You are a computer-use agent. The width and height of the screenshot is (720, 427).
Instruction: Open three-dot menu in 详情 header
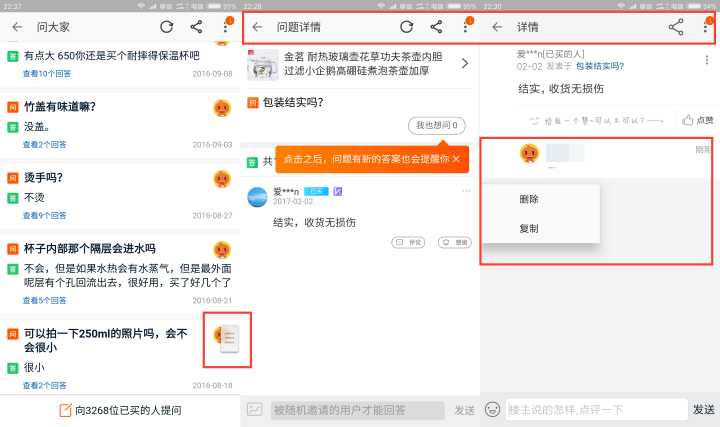click(x=705, y=27)
